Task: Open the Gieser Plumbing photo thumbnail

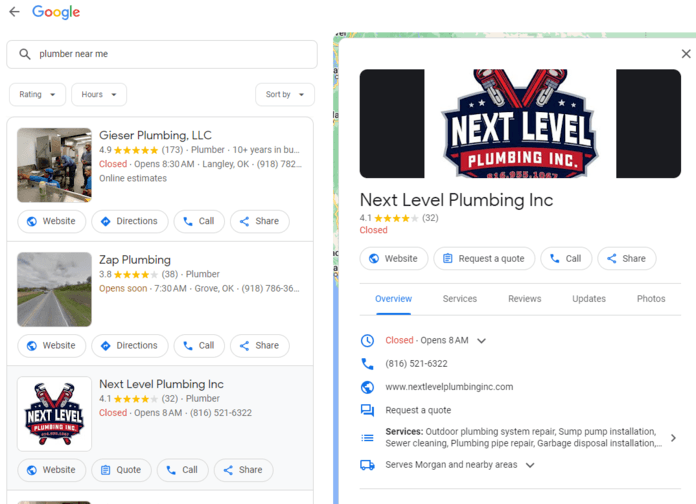Action: coord(55,165)
